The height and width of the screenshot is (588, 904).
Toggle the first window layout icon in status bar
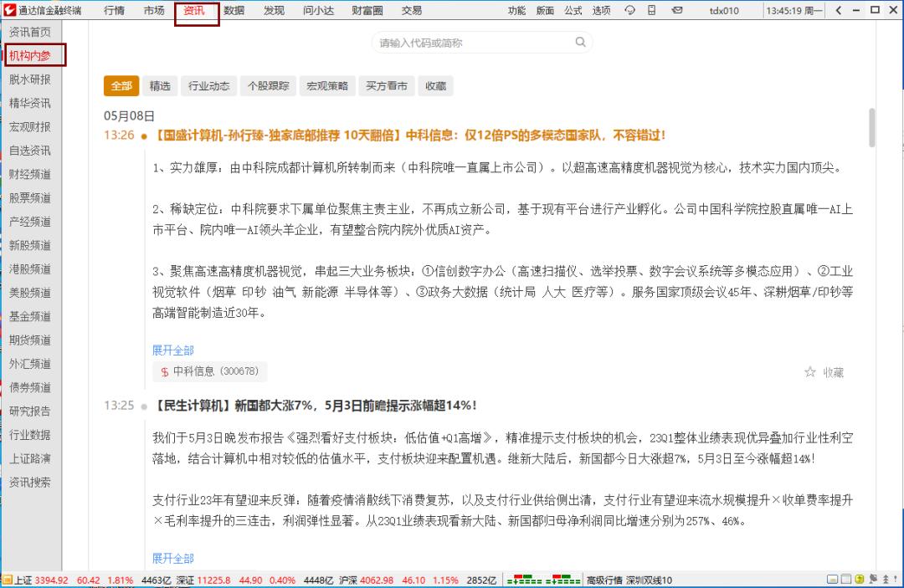tap(833, 578)
